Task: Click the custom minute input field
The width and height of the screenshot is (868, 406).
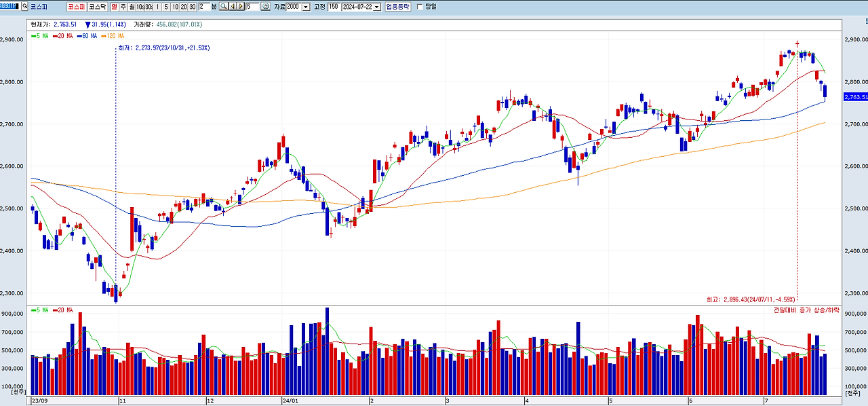Action: [204, 6]
